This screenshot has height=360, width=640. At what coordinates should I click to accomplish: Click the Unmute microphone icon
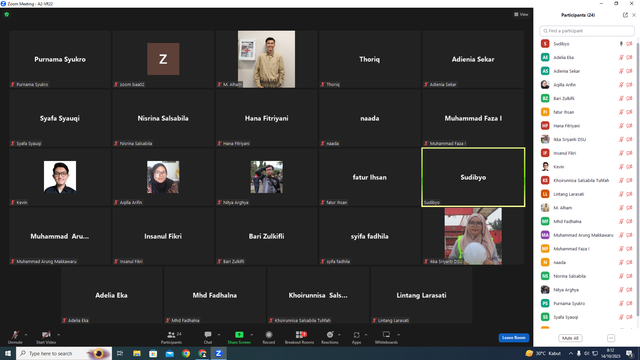(15, 335)
